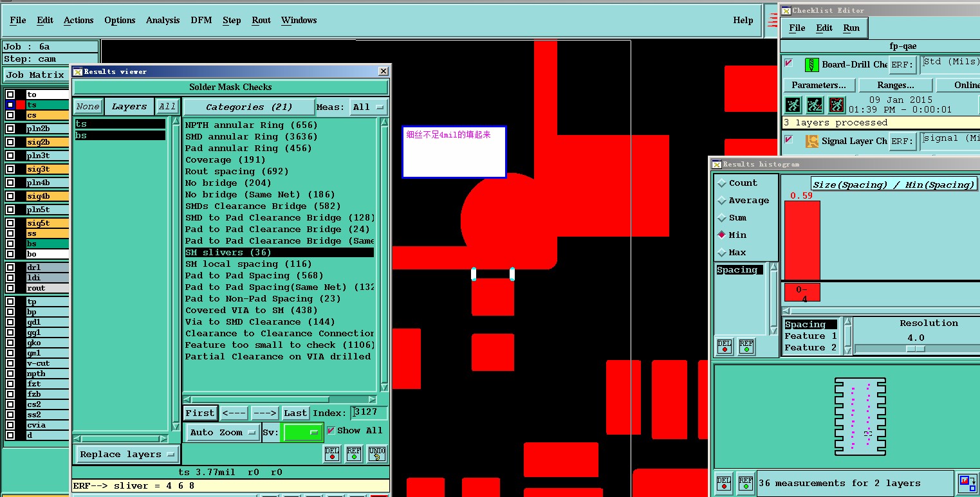980x497 pixels.
Task: Click Parameters... button in Checklist
Action: tap(819, 85)
